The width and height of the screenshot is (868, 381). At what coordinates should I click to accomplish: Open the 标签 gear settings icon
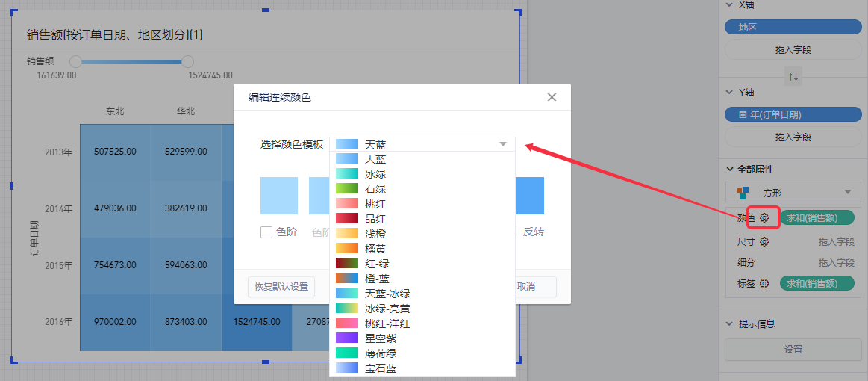click(x=764, y=283)
